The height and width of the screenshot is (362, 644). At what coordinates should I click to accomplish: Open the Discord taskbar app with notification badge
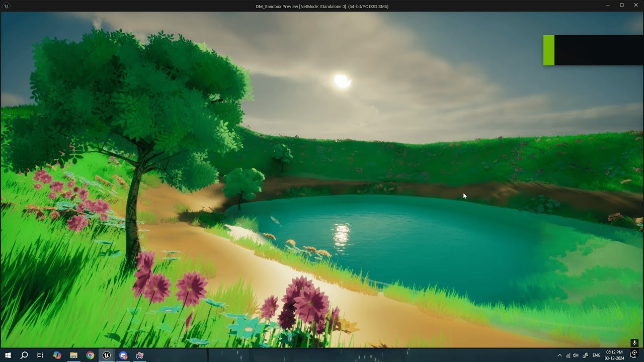(123, 355)
